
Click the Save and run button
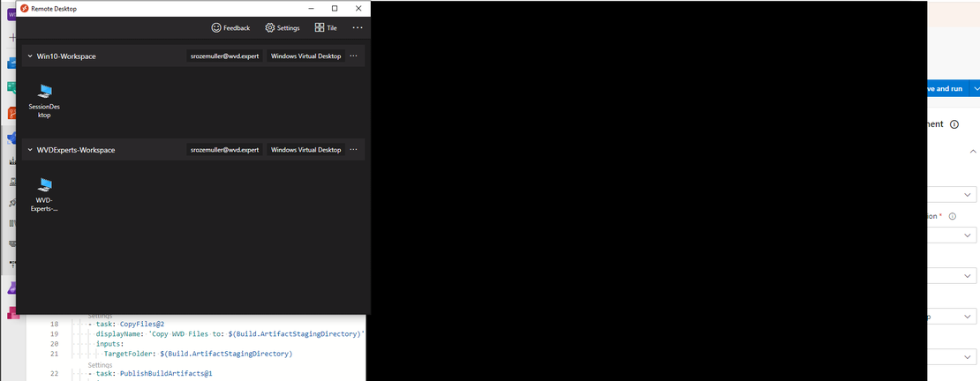pos(944,88)
